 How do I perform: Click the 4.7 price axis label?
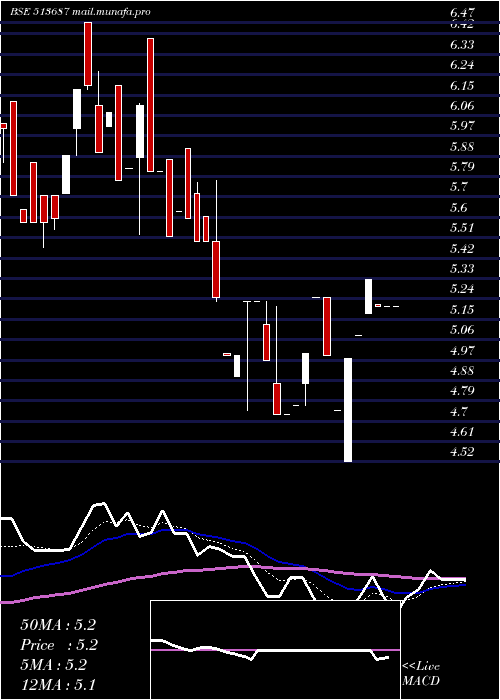[458, 411]
